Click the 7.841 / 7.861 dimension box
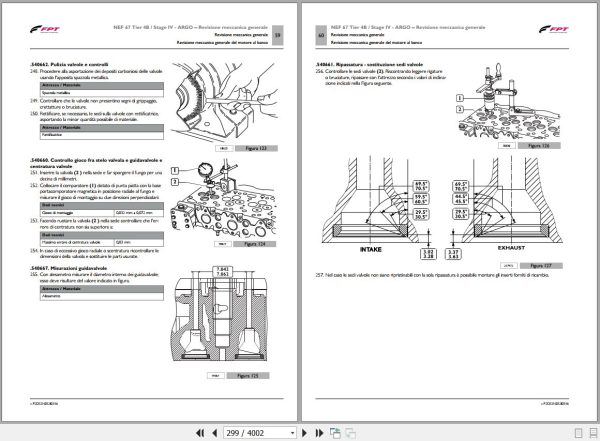The height and width of the screenshot is (441, 600). point(222,271)
